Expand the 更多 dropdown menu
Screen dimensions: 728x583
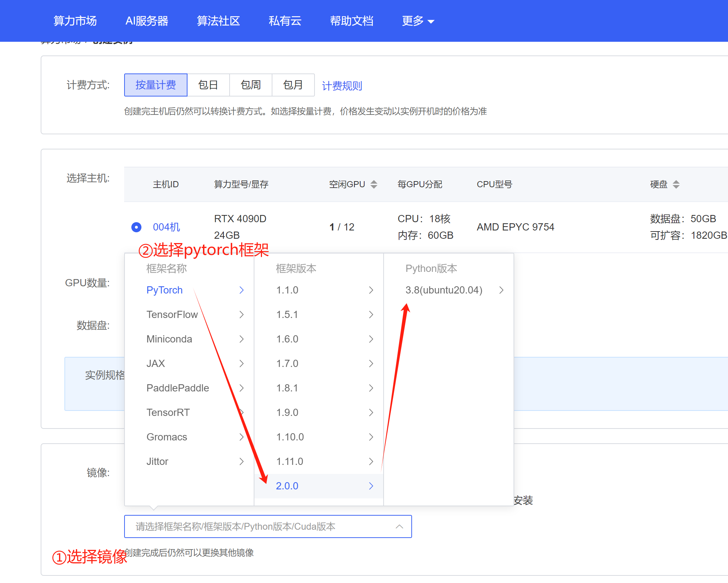[x=418, y=21]
